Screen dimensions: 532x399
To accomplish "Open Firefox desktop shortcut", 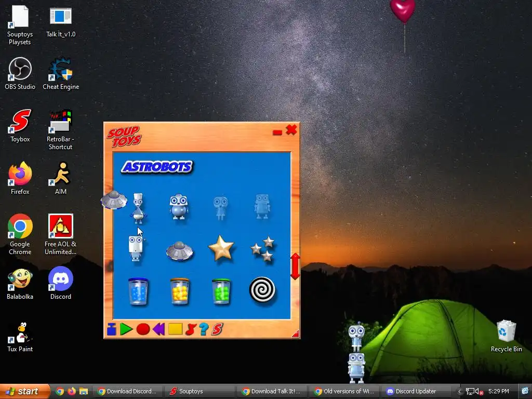I will tap(20, 179).
